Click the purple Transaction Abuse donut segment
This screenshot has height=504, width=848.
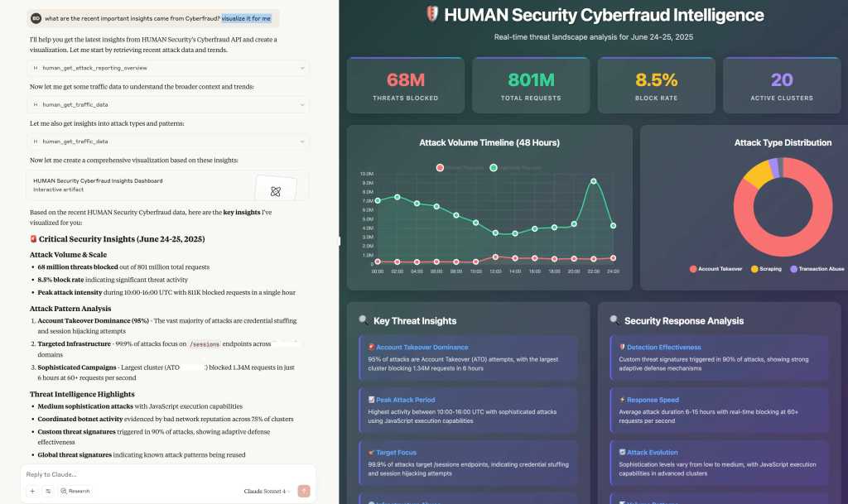(774, 167)
